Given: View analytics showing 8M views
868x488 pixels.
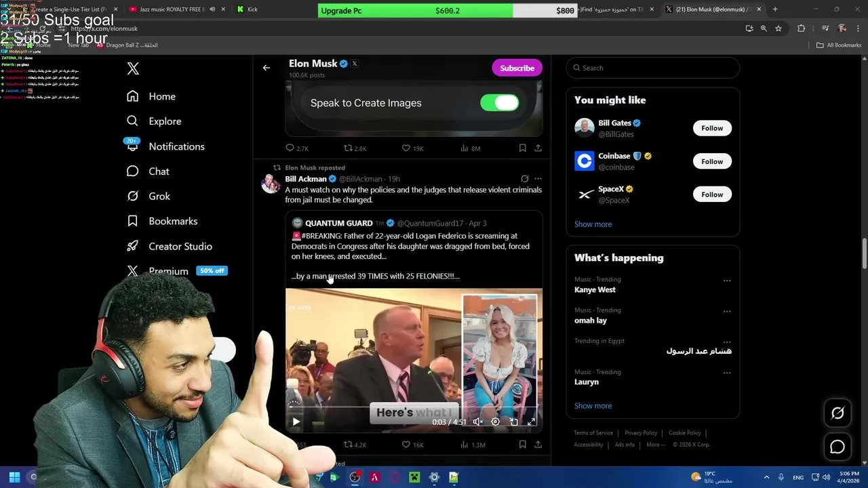Looking at the screenshot, I should click(x=471, y=148).
